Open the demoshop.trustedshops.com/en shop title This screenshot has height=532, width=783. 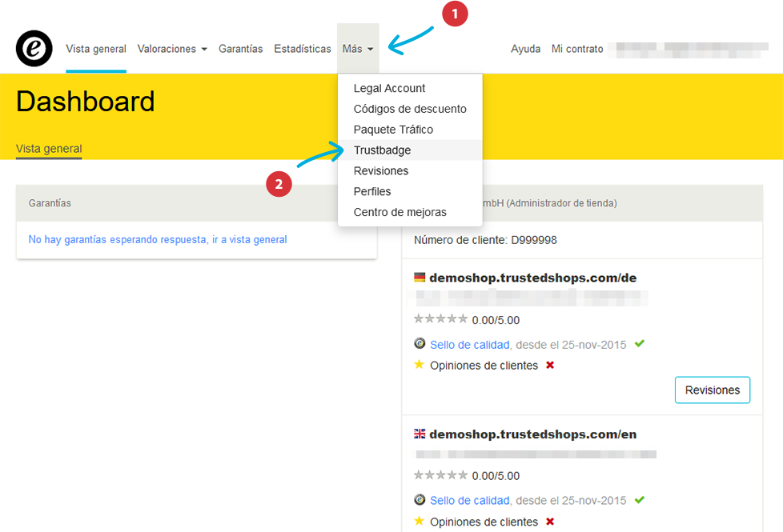(533, 434)
